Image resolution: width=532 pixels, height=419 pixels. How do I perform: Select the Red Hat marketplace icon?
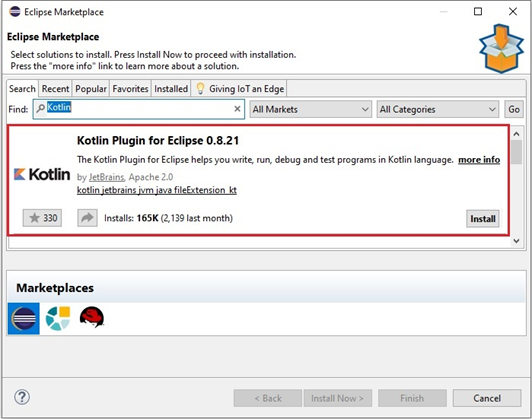pos(92,317)
